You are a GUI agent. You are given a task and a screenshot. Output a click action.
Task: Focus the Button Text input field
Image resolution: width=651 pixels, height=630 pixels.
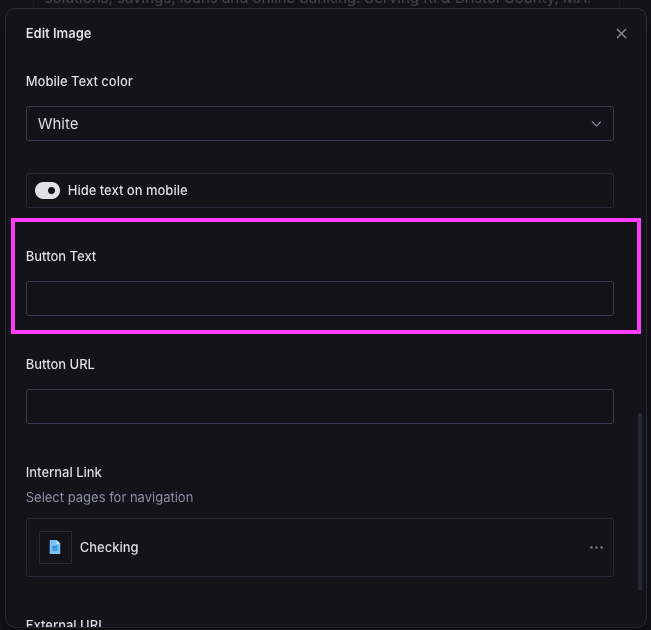(319, 298)
